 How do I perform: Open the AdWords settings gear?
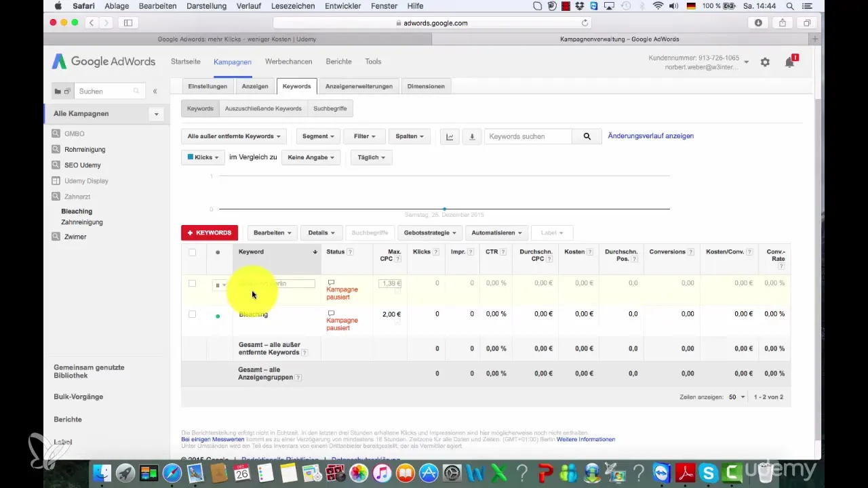765,62
